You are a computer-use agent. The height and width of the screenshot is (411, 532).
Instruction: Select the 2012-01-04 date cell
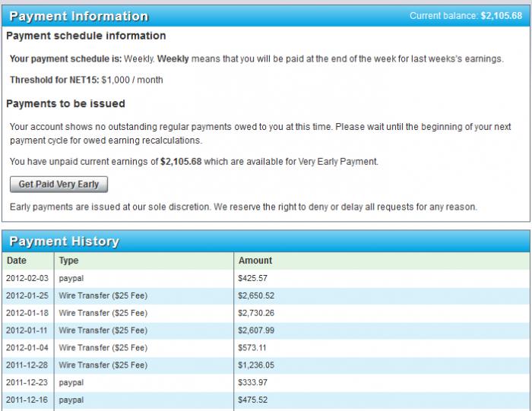click(x=27, y=348)
